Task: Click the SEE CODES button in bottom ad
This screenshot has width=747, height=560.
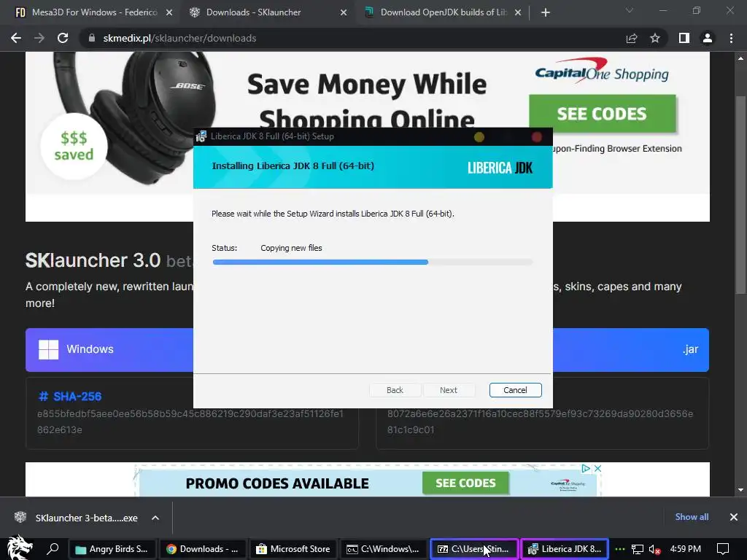Action: 465,483
